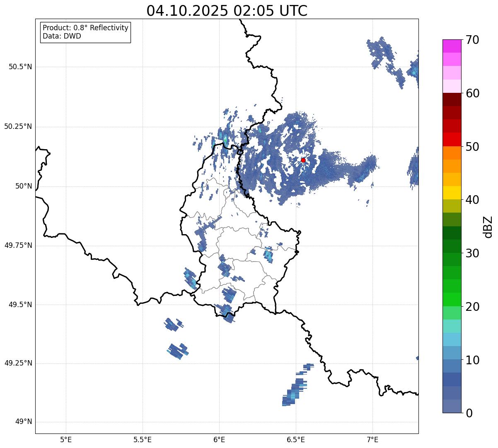Click the '5°E' longitude label
This screenshot has height=448, width=498.
(x=66, y=439)
